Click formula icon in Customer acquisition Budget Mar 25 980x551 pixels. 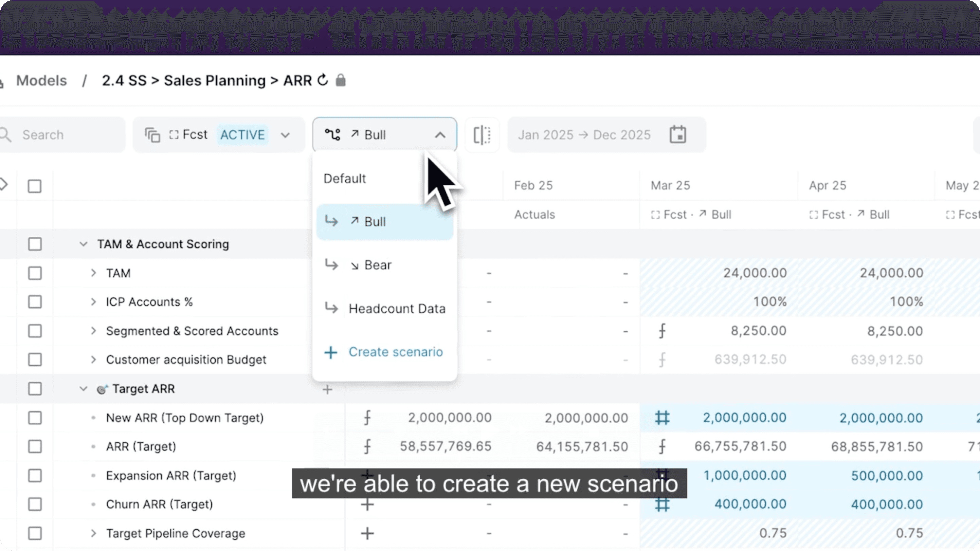pos(663,359)
